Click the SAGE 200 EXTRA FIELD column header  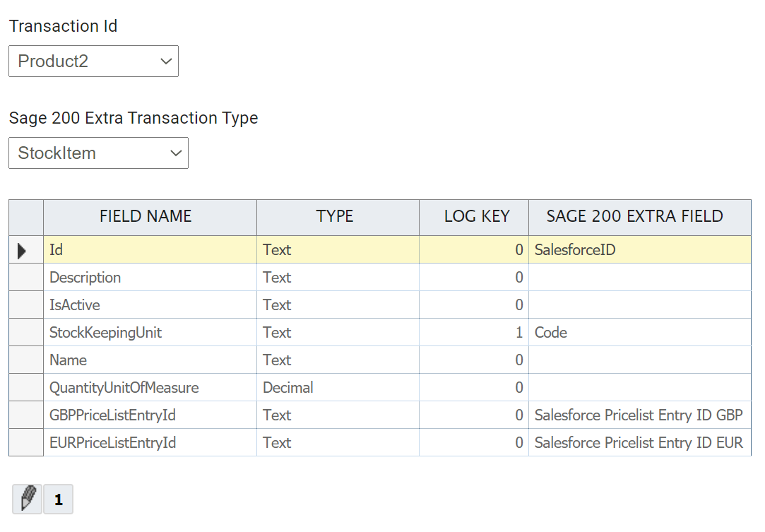639,216
